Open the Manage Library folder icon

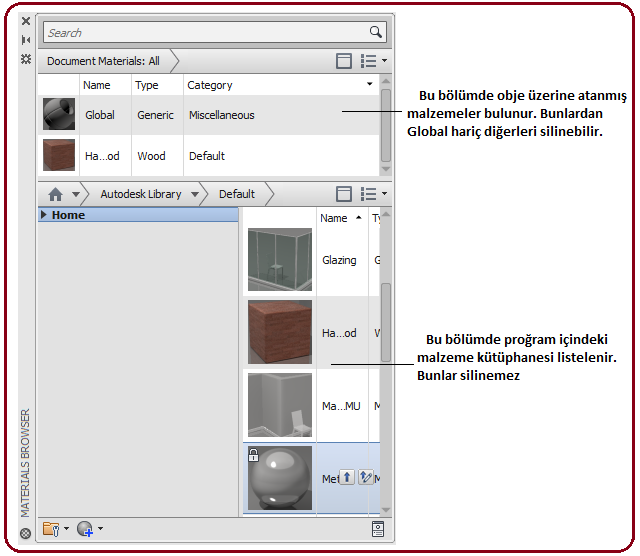(x=51, y=528)
